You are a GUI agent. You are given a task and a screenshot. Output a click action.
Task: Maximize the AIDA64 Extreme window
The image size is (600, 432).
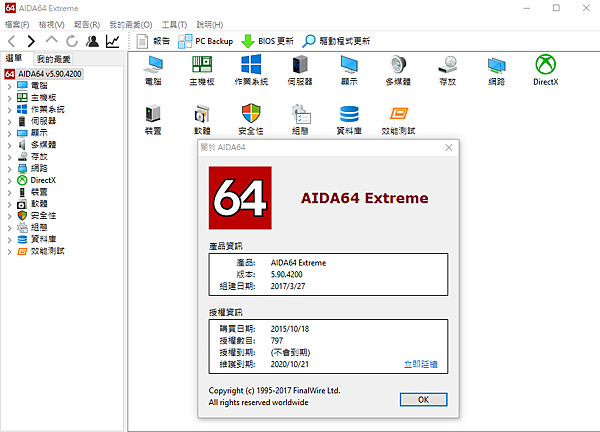[556, 8]
